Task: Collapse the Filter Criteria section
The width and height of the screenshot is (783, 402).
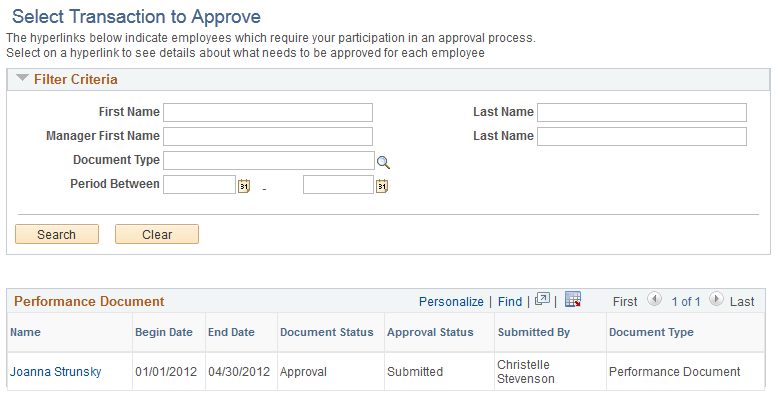Action: click(22, 78)
